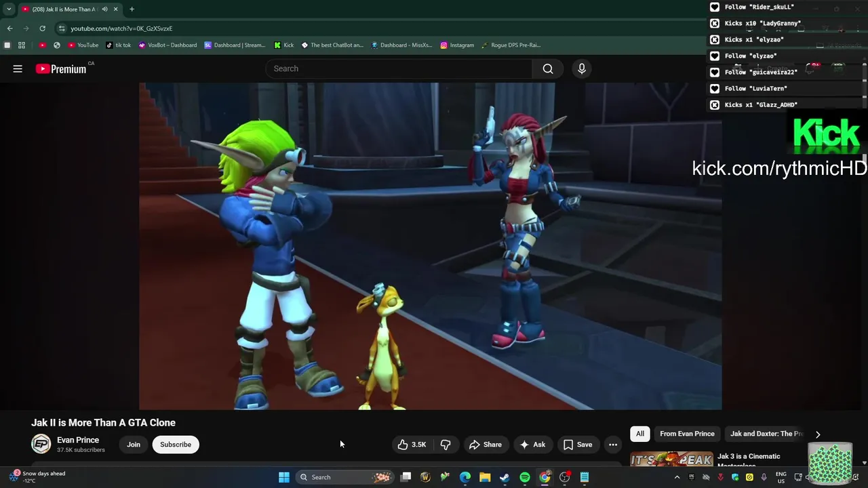Open the Rogue DPS Pre-Rai bookmark

pos(511,45)
